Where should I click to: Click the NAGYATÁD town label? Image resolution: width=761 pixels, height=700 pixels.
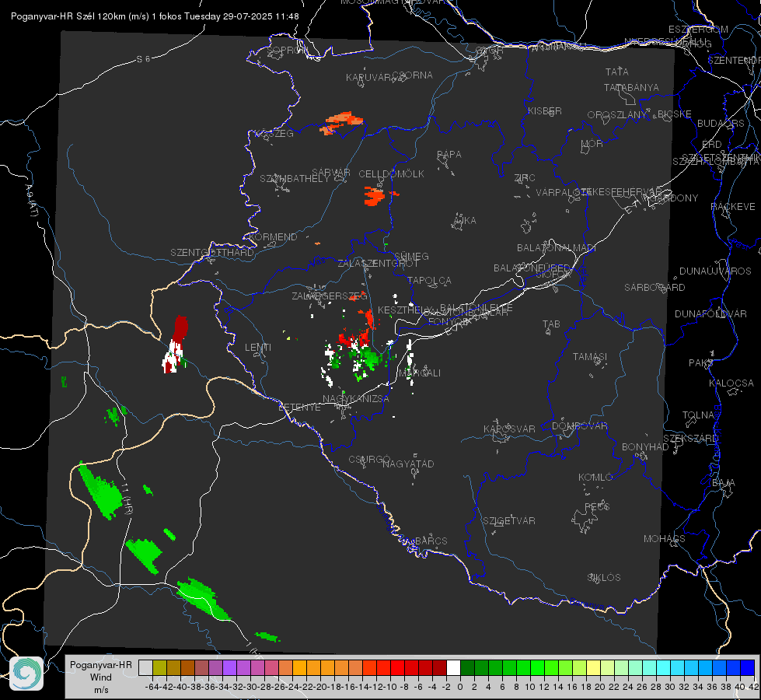(408, 464)
